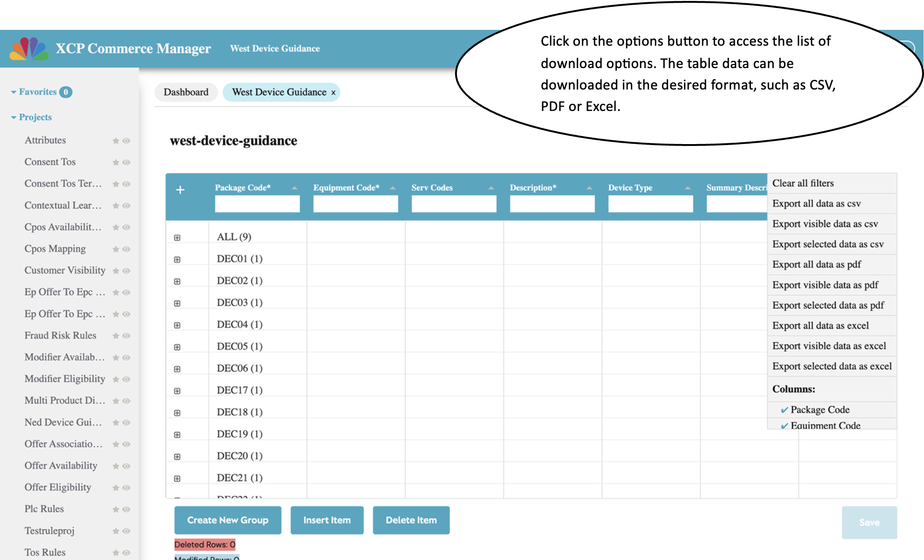Toggle the eye icon for Consent Tos
This screenshot has height=560, width=924.
126,162
